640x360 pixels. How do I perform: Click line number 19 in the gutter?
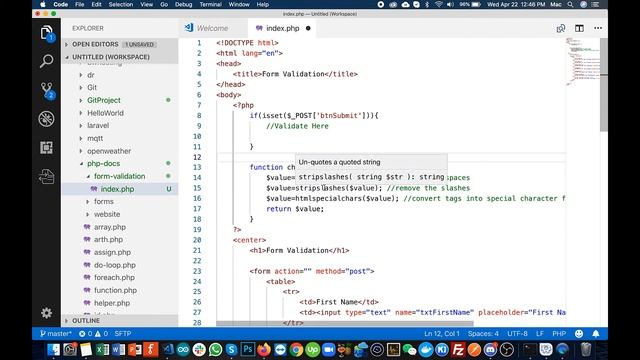(x=197, y=229)
